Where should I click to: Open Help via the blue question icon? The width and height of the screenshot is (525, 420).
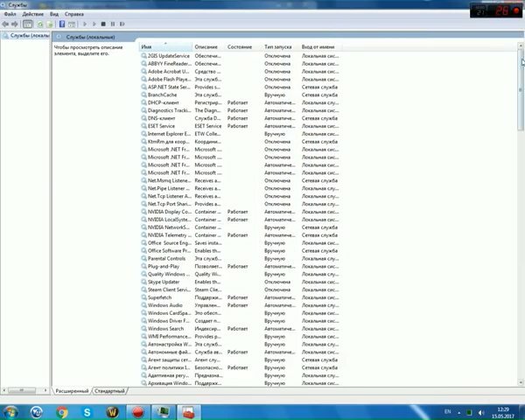point(62,24)
